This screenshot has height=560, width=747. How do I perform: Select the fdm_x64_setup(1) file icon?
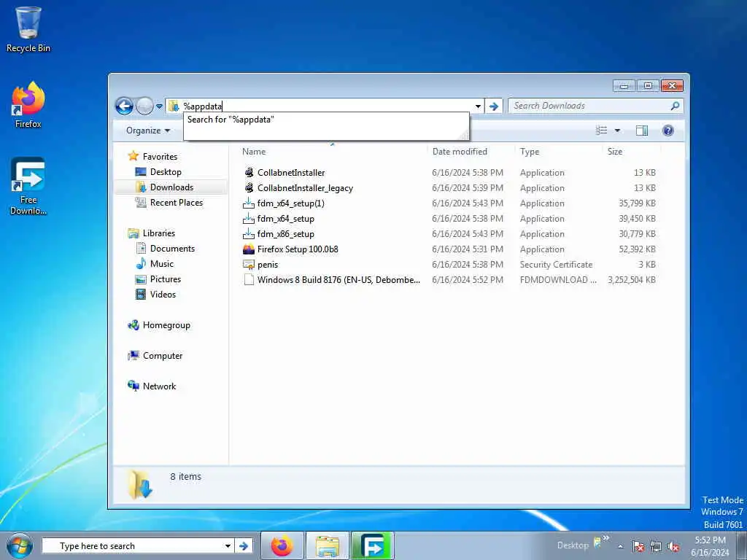pyautogui.click(x=249, y=203)
